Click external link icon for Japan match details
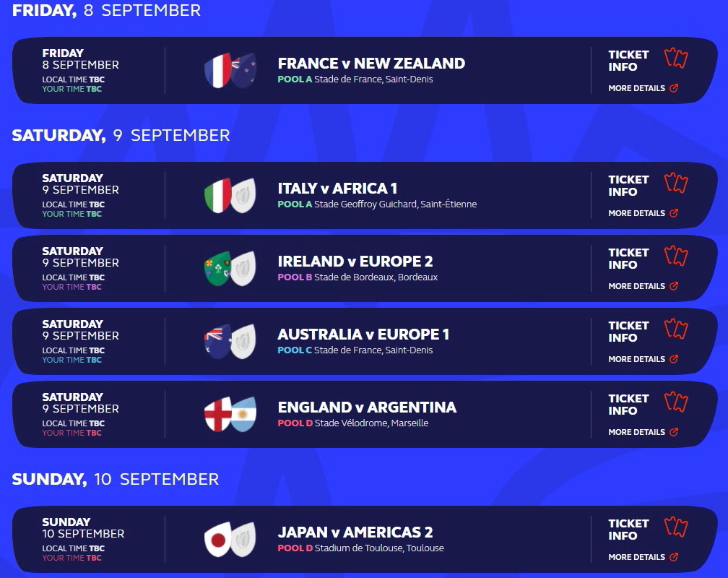 674,556
